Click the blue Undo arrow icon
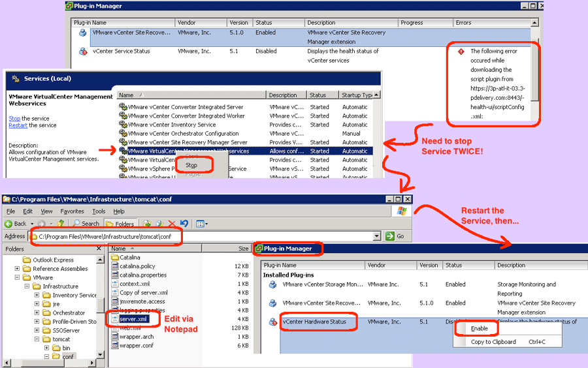 click(x=184, y=224)
